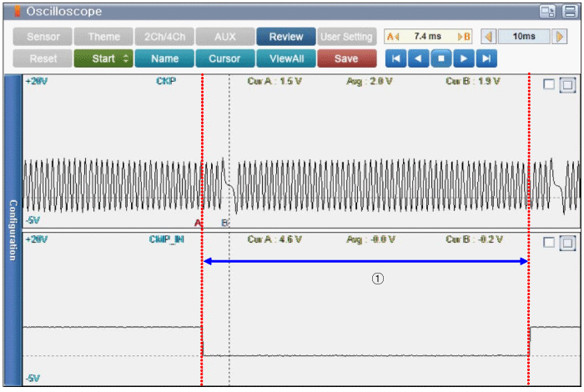This screenshot has width=584, height=392.
Task: Click the window layout icon in title bar
Action: [547, 12]
